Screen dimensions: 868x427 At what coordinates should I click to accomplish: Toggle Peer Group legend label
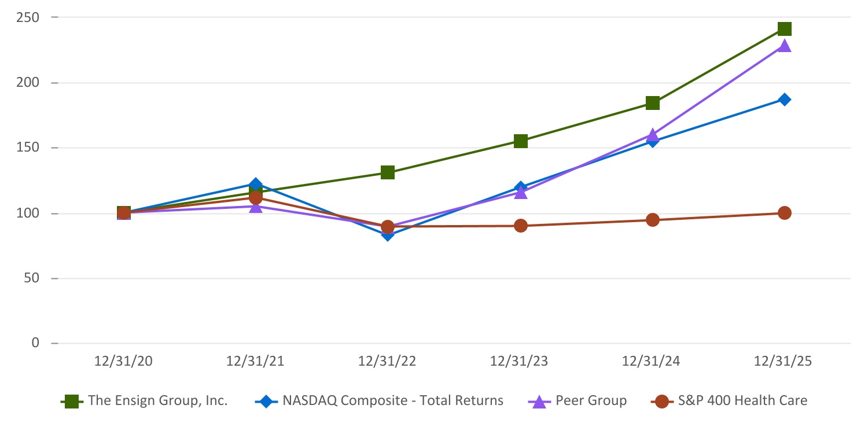coord(591,400)
